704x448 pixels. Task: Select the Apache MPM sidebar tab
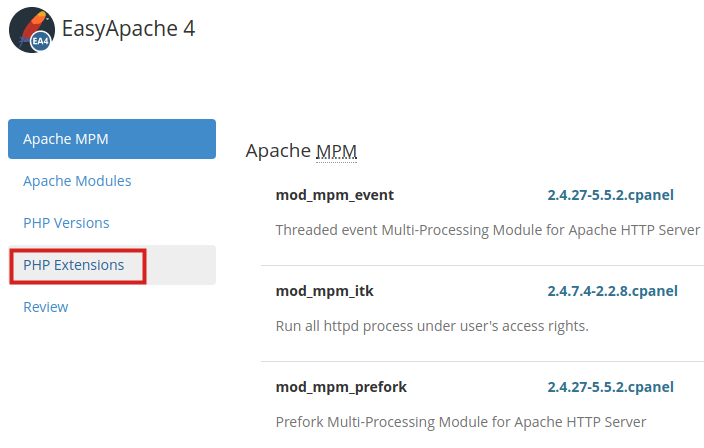[x=112, y=139]
